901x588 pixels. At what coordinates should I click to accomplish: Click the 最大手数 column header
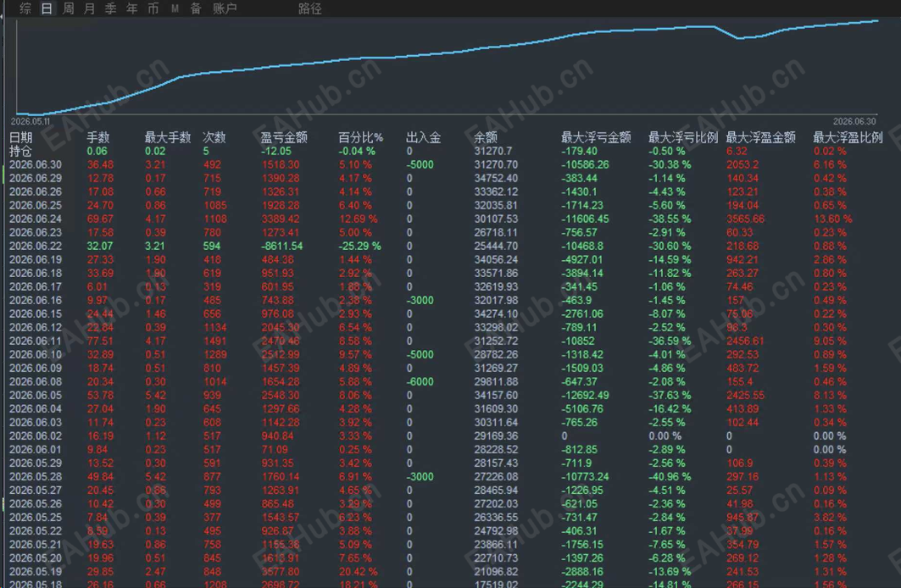click(167, 137)
